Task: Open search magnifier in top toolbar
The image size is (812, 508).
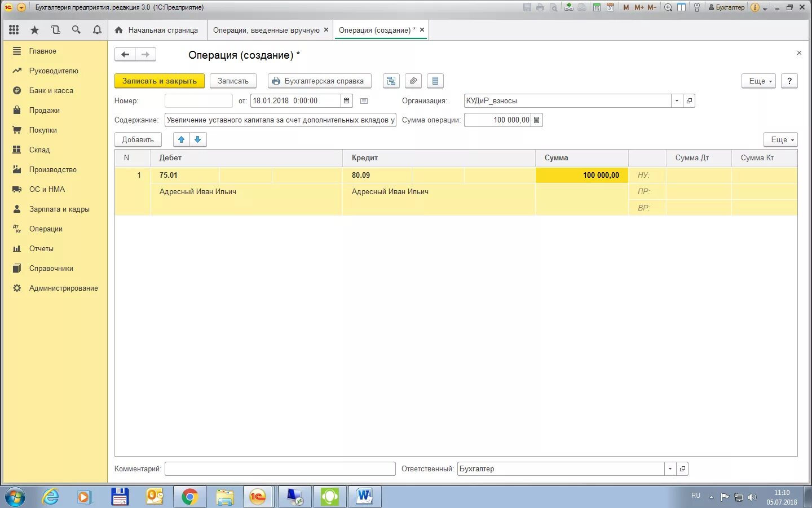Action: coord(76,30)
